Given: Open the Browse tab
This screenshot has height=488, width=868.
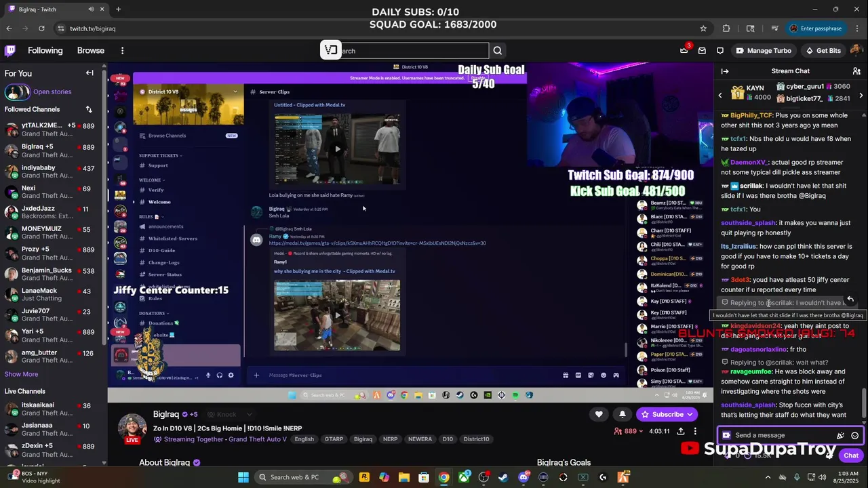Looking at the screenshot, I should coord(91,51).
